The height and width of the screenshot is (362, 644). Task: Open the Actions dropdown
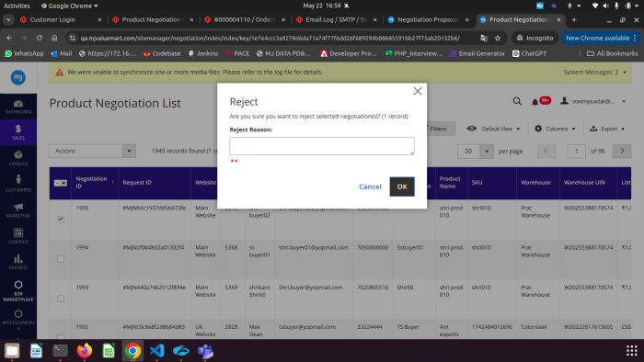92,151
